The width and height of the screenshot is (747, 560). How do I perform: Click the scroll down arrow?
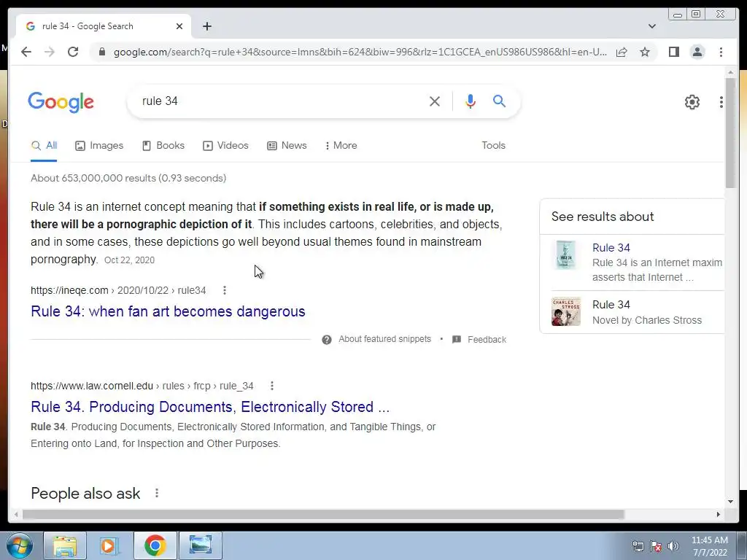point(731,502)
